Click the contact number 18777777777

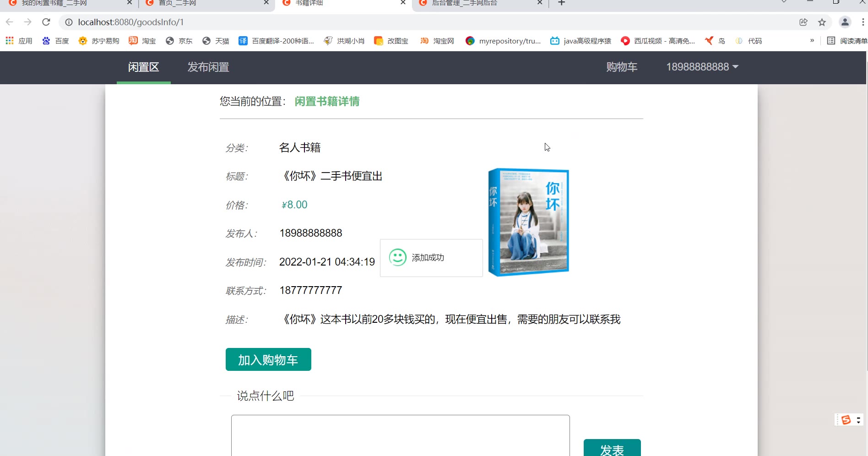311,290
